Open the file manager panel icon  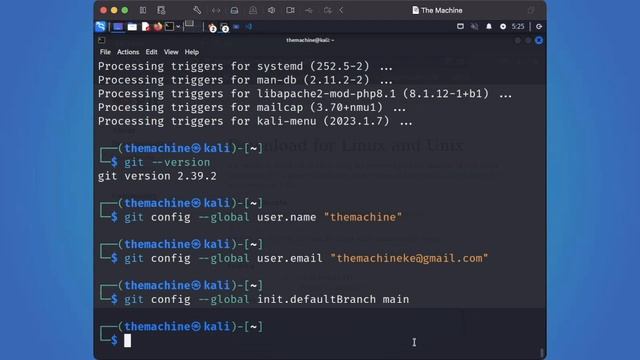coord(132,27)
